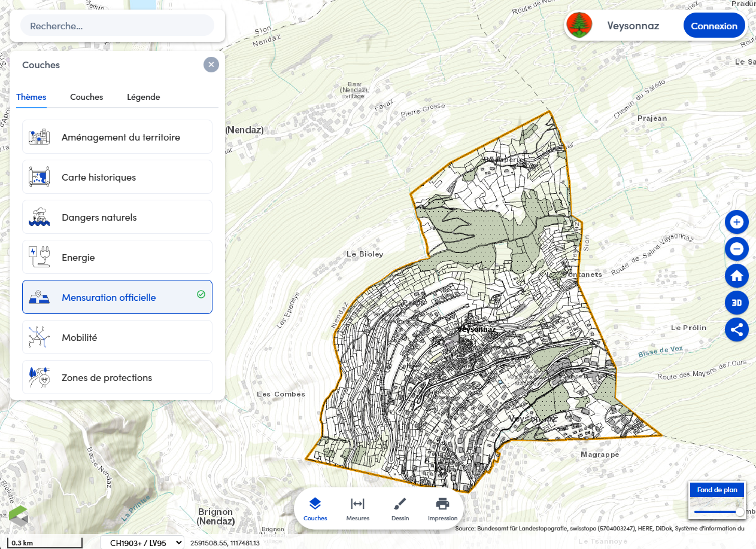Open the Couches layers tool
The height and width of the screenshot is (549, 756).
(315, 508)
